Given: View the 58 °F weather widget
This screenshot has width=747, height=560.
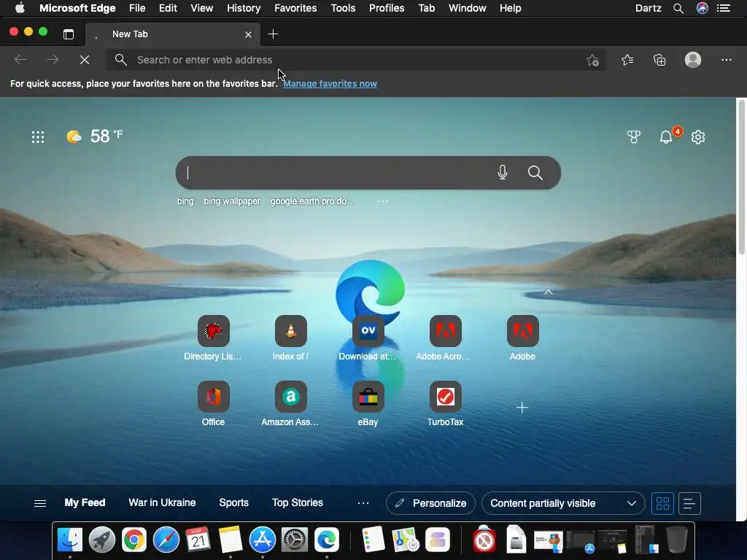Looking at the screenshot, I should (x=95, y=136).
